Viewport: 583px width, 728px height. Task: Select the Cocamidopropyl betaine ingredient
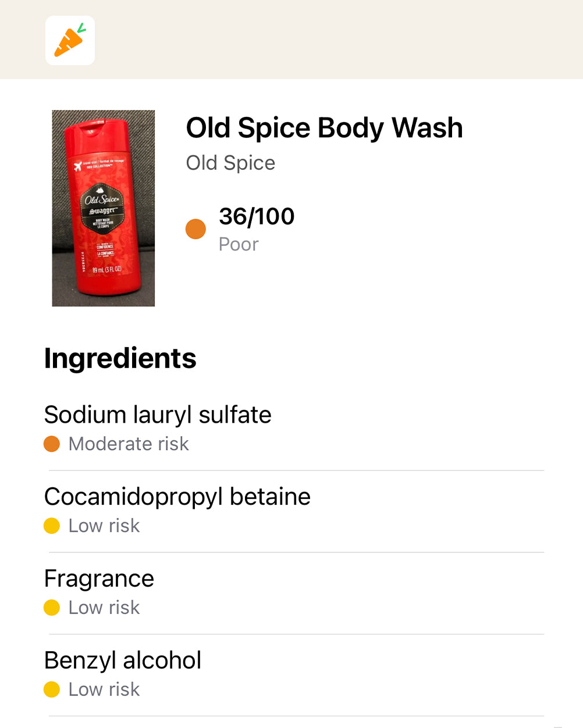click(x=177, y=497)
